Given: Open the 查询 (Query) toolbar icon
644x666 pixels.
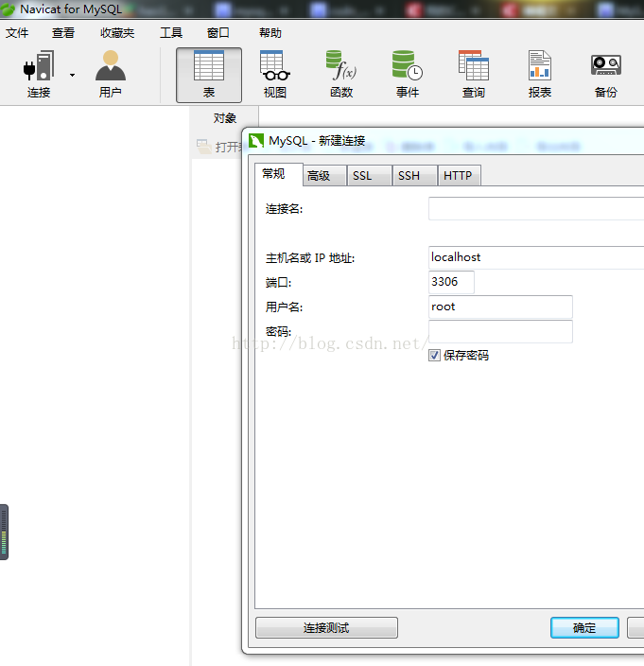Looking at the screenshot, I should pyautogui.click(x=474, y=75).
